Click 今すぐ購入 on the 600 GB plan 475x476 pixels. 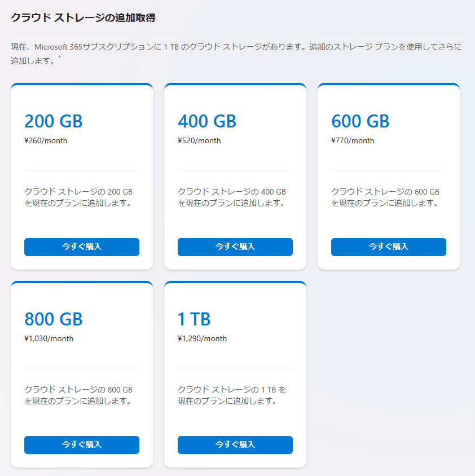(388, 247)
